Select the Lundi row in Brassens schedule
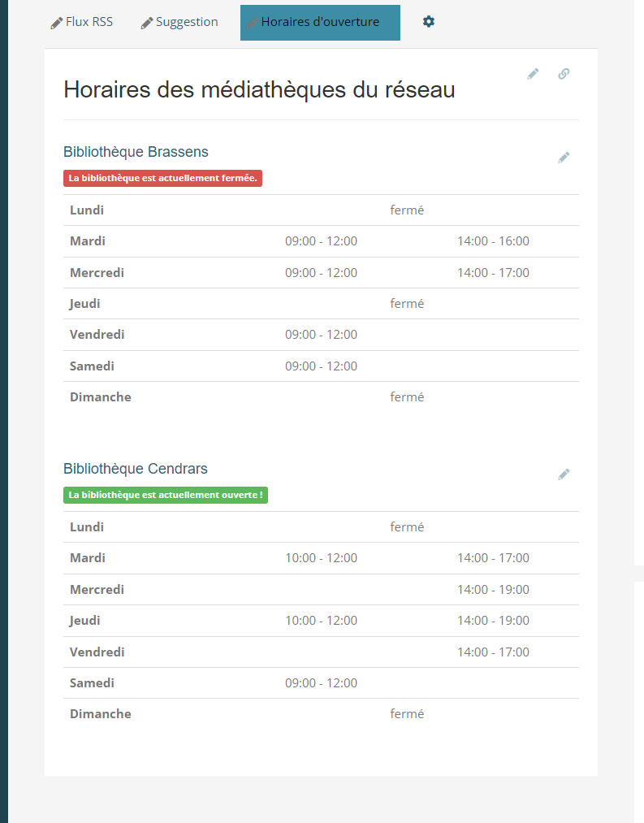The image size is (644, 823). tap(321, 210)
